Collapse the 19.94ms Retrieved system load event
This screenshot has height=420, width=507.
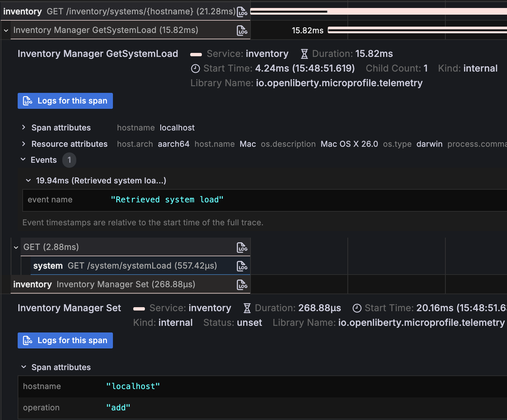28,180
